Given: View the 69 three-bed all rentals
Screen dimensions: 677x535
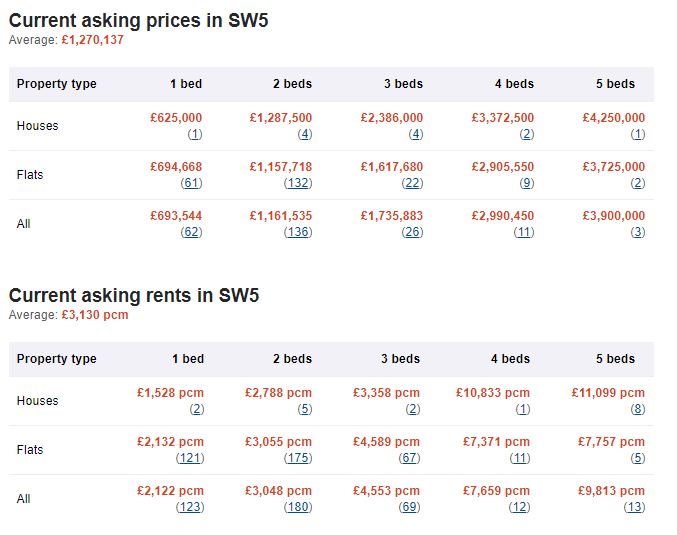Looking at the screenshot, I should pos(409,507).
